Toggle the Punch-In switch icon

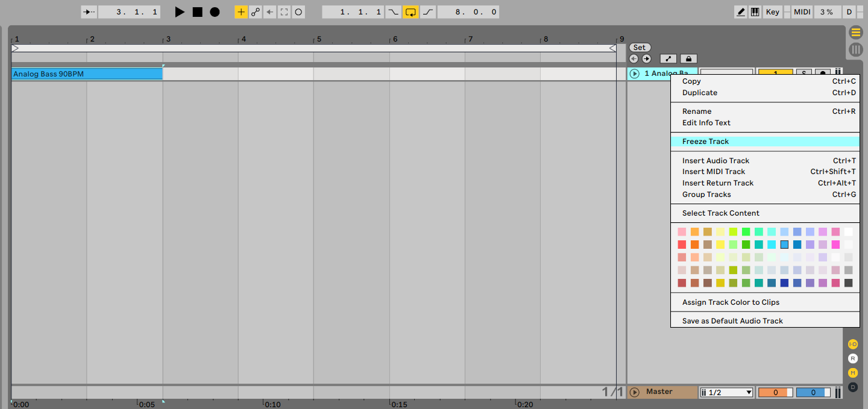tap(393, 12)
